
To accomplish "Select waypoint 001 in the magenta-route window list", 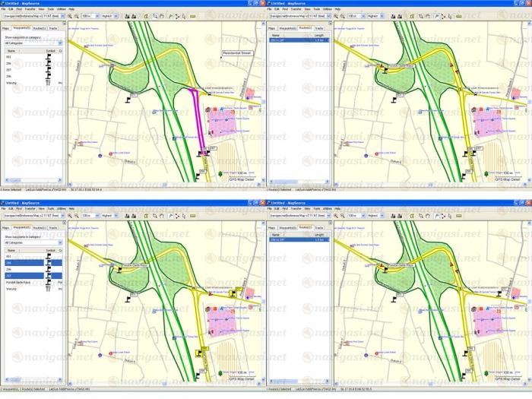I will point(9,55).
